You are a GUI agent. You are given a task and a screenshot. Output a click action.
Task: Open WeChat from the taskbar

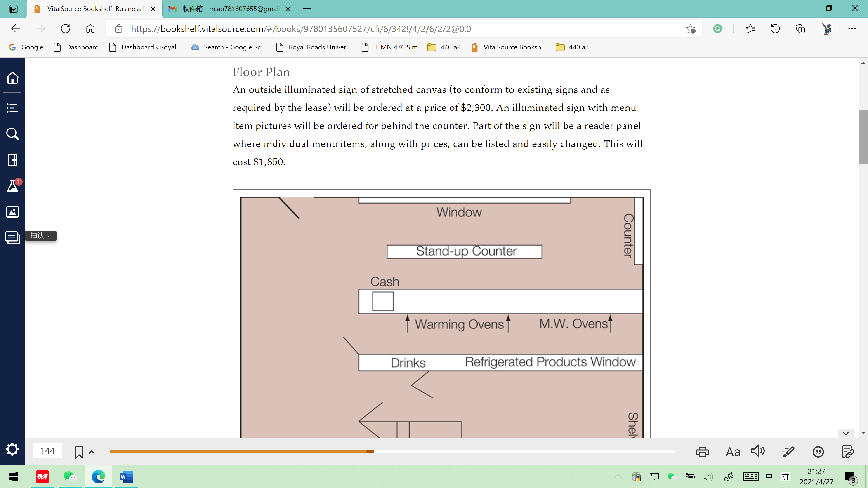click(x=70, y=476)
